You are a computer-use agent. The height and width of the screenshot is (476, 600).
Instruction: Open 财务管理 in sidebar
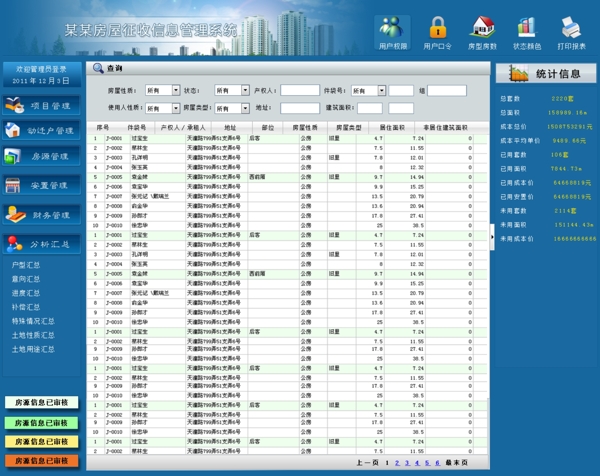tap(41, 215)
